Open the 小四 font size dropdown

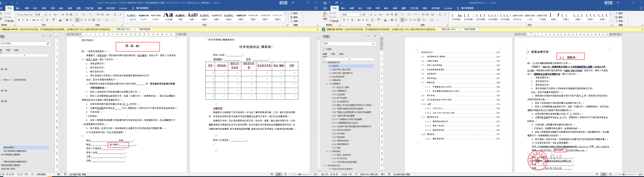click(368, 15)
